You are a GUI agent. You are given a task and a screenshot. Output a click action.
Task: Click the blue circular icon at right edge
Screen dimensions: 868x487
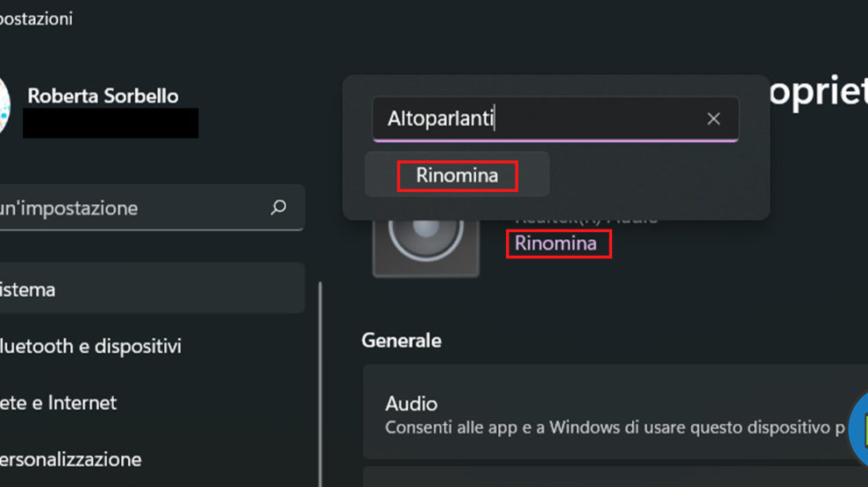(858, 430)
